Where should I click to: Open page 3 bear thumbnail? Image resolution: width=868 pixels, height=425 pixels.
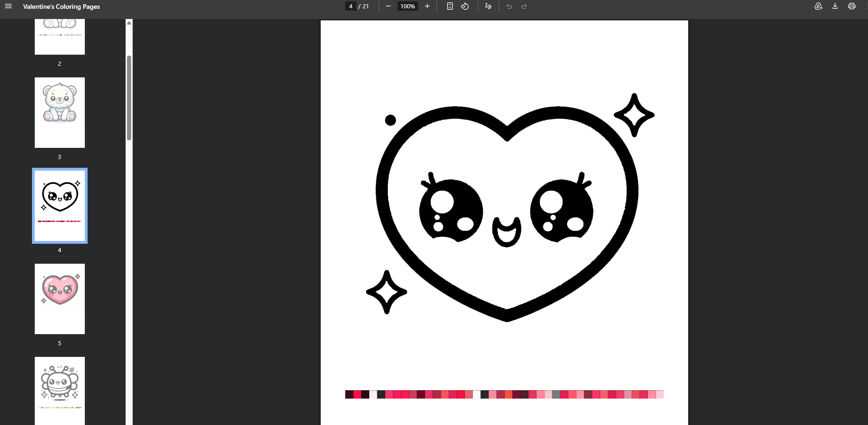(x=60, y=113)
